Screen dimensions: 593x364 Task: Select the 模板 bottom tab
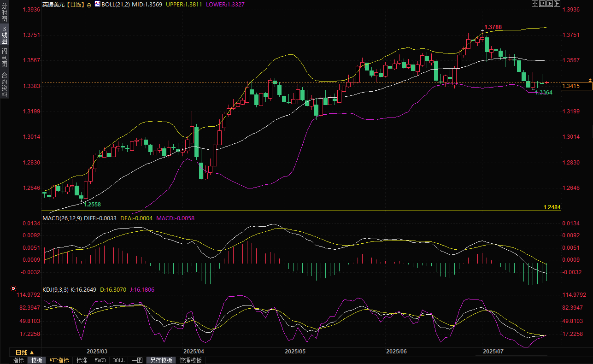(x=37, y=360)
